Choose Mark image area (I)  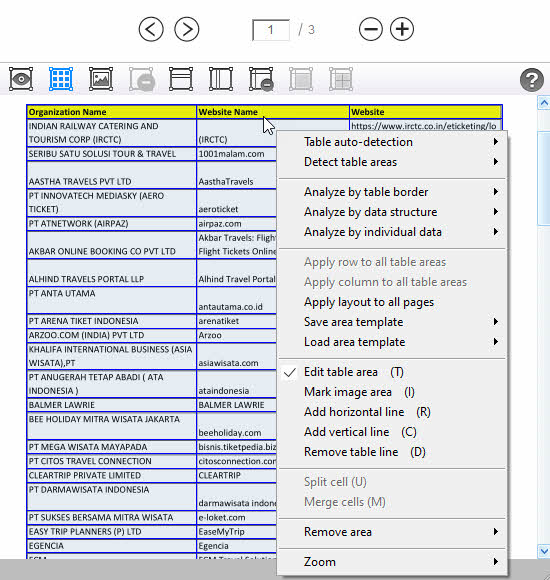[392, 392]
